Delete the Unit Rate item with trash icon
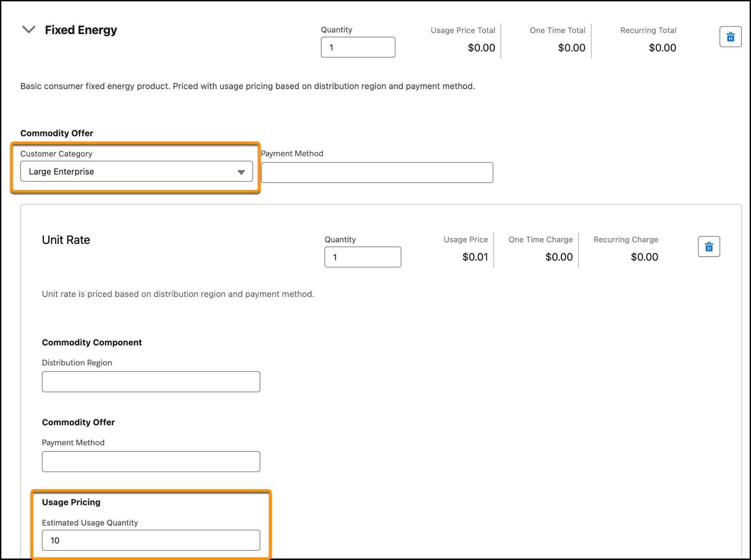751x560 pixels. [709, 246]
